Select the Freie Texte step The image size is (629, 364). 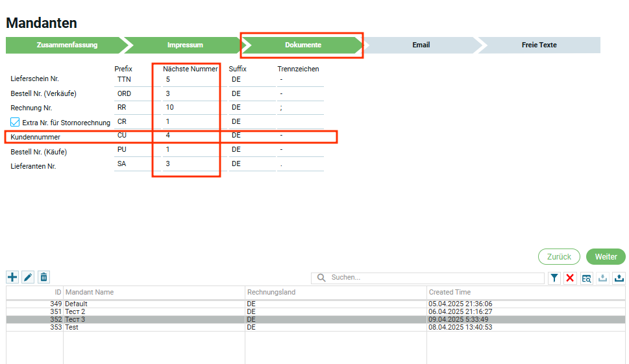coord(539,45)
